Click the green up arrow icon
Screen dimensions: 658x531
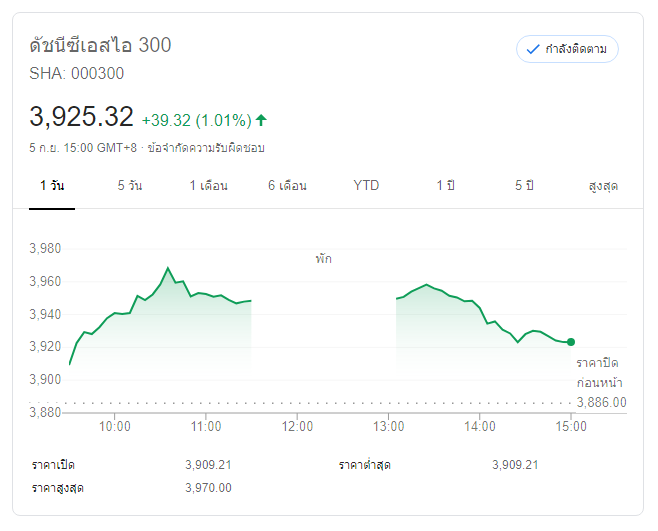tap(262, 120)
